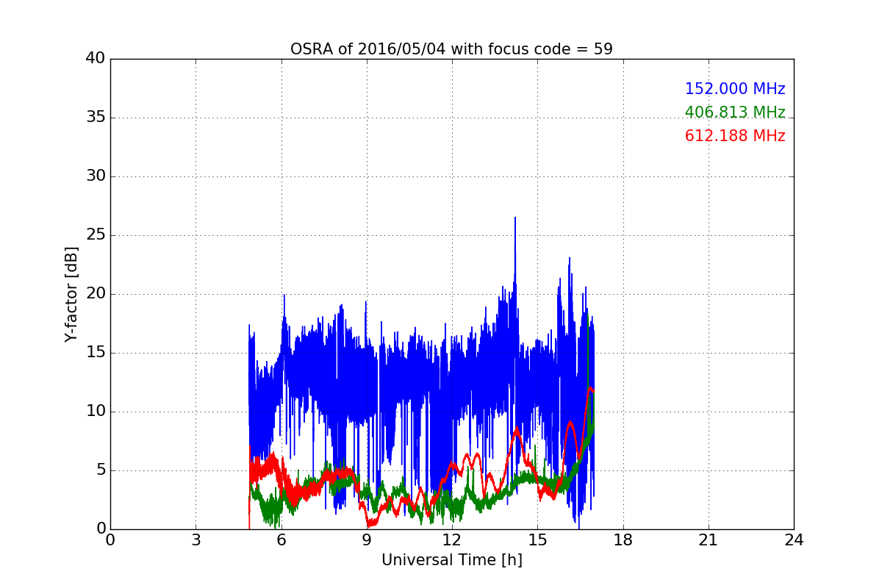Screen dimensions: 882x588
Task: Click x-axis tick label 18
Action: pos(623,539)
